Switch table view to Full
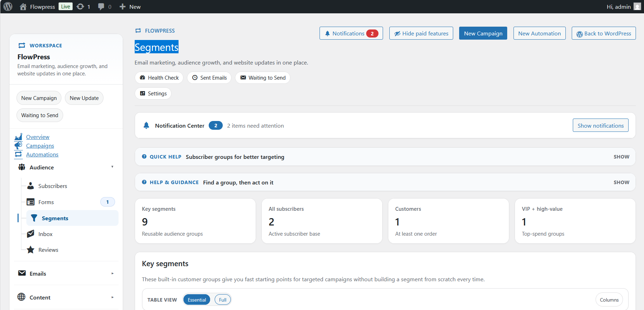This screenshot has width=644, height=310. pos(223,300)
